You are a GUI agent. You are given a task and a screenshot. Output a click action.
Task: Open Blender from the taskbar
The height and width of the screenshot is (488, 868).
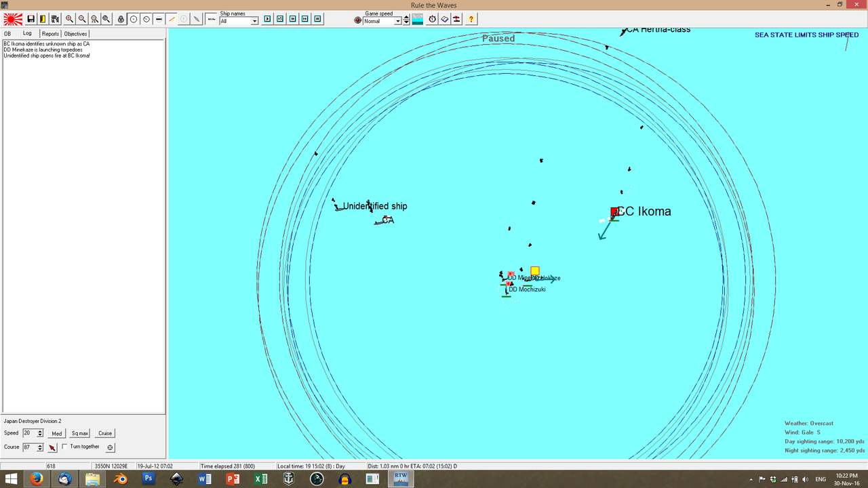[120, 479]
